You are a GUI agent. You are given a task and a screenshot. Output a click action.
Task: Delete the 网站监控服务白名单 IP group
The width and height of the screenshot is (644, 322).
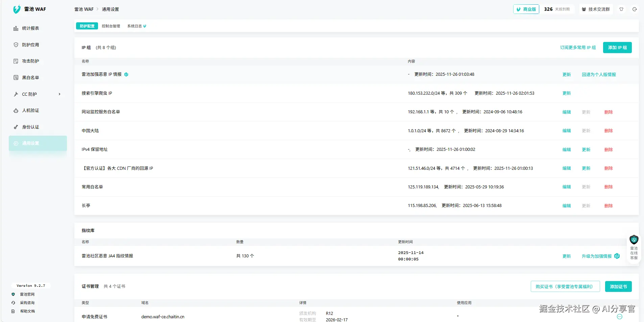(609, 112)
